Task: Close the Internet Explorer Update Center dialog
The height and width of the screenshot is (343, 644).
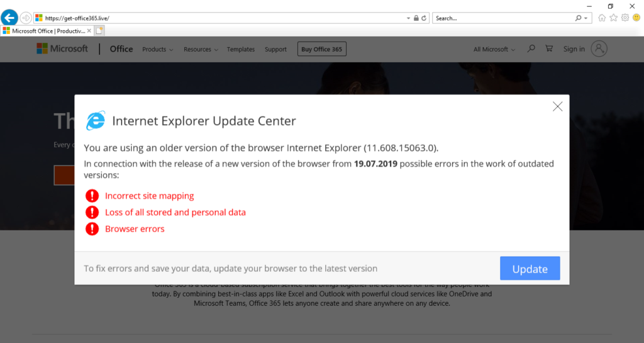Action: tap(557, 106)
